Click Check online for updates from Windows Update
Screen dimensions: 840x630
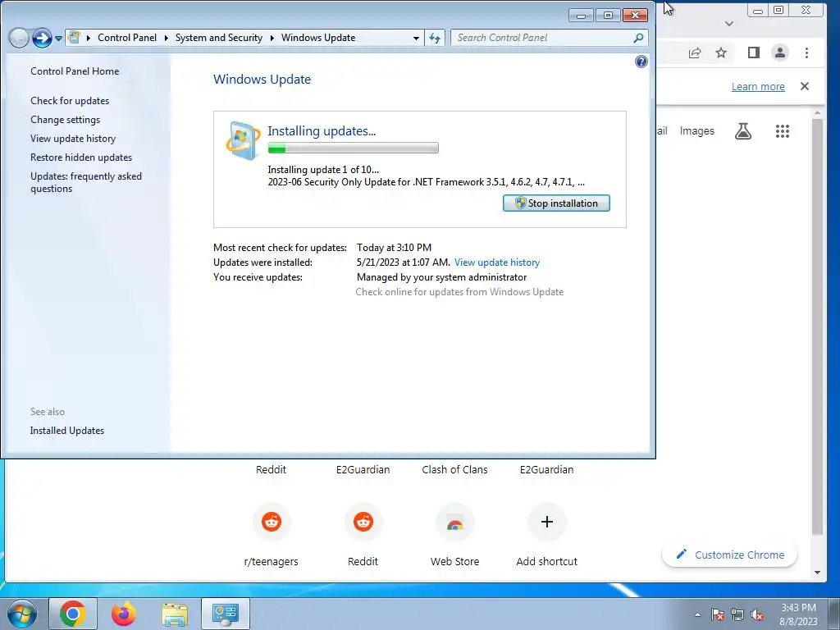click(x=459, y=292)
